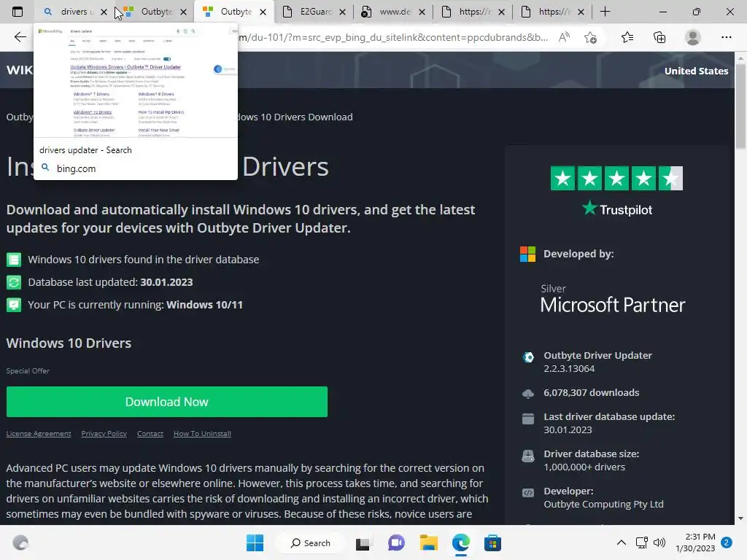The image size is (747, 560).
Task: Add this page to favorites
Action: point(591,37)
